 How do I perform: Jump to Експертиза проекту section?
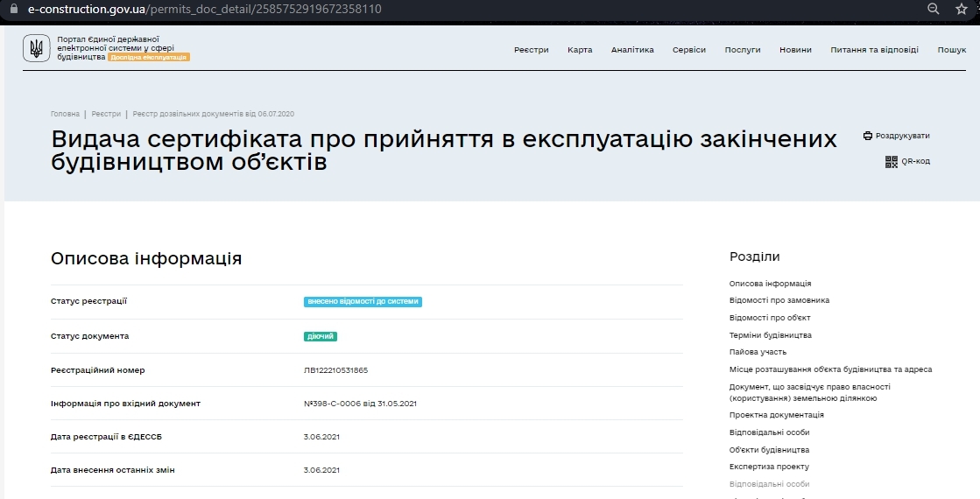click(x=769, y=467)
